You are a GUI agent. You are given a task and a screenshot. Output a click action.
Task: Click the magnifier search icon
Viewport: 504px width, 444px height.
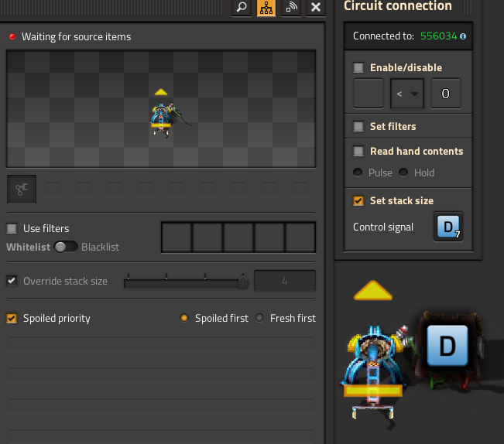tap(242, 7)
